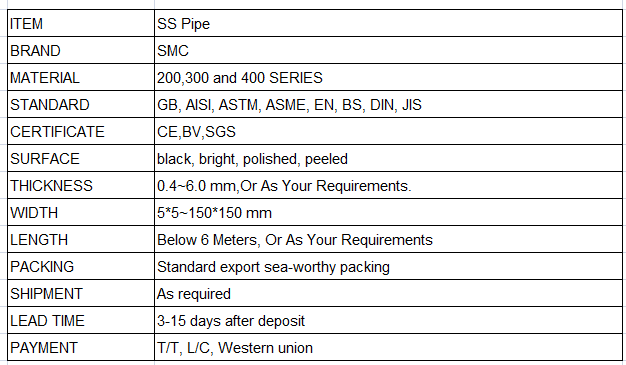Select the BRAND label cell
This screenshot has height=365, width=626.
tap(81, 50)
